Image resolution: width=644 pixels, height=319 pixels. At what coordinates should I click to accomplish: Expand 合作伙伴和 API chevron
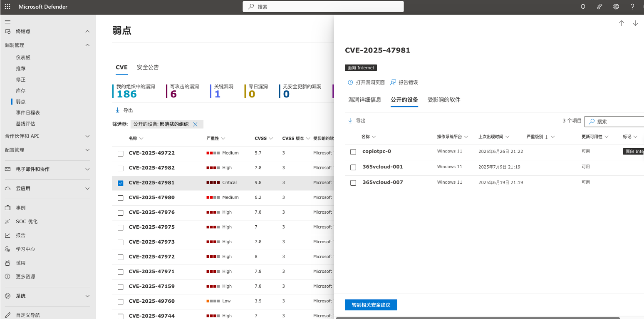(x=87, y=136)
